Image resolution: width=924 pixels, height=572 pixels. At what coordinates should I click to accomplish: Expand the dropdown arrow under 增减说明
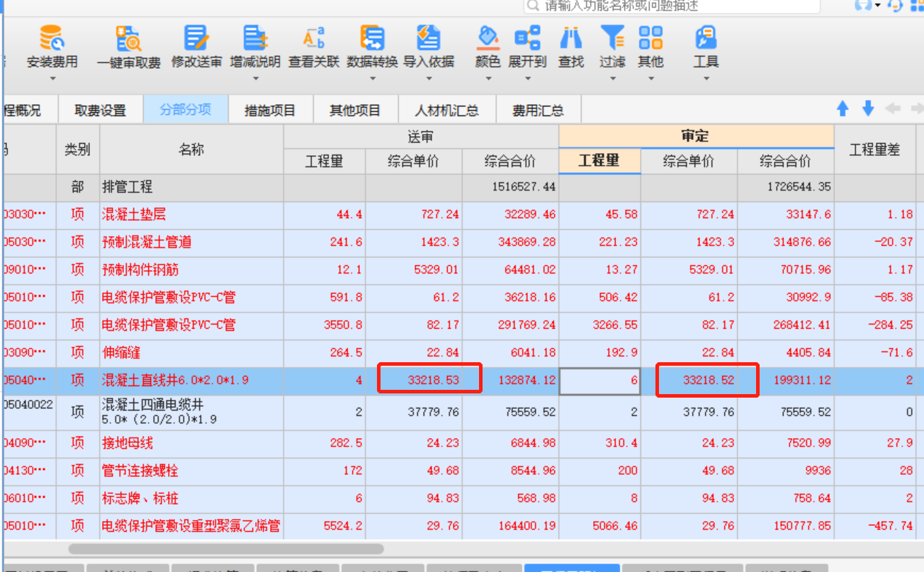coord(254,79)
